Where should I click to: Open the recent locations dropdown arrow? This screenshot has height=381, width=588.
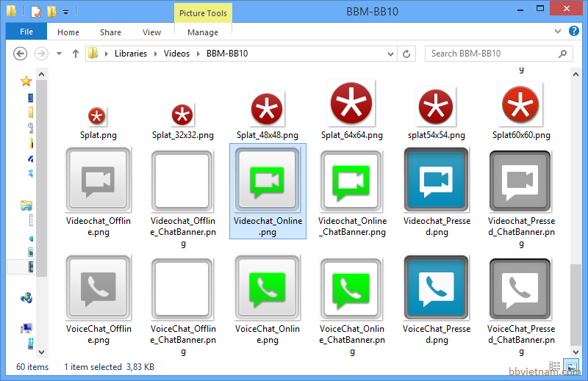(59, 54)
